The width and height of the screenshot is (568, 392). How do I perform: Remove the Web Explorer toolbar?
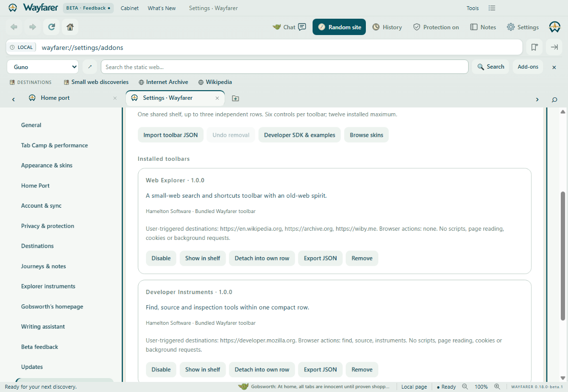point(362,259)
